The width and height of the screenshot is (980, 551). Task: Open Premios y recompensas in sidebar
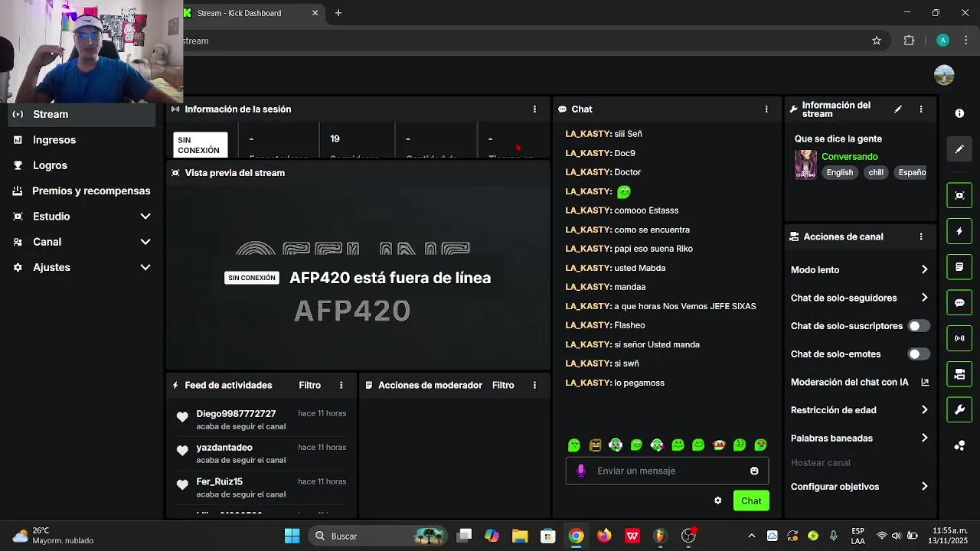82,191
